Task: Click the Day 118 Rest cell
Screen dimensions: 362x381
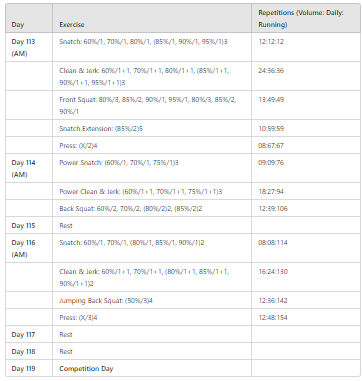Action: pos(152,351)
